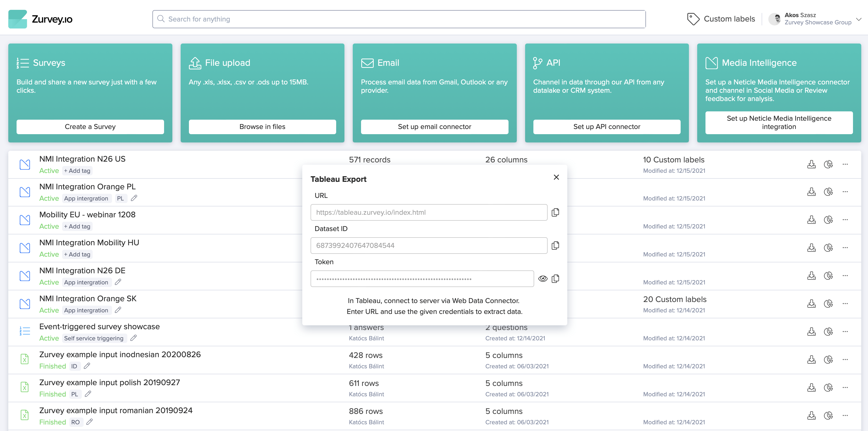Set up Neticle Media Intelligence integration
The width and height of the screenshot is (868, 431).
[779, 123]
